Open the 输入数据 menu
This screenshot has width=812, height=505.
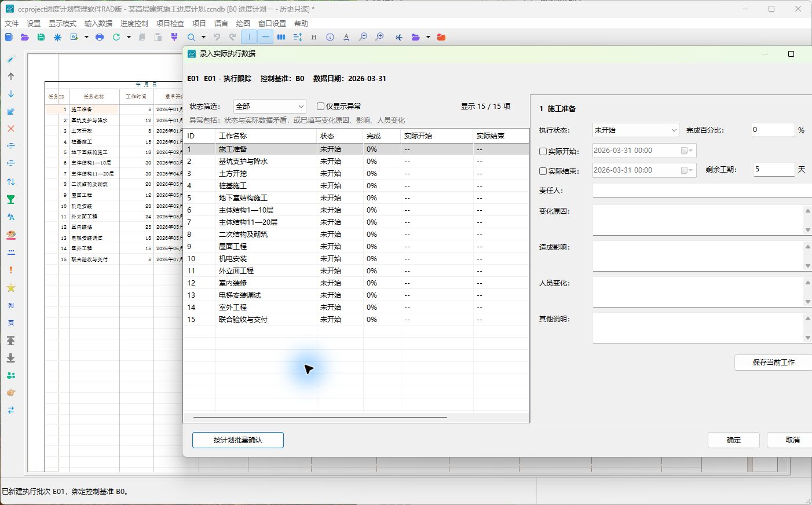(x=98, y=24)
